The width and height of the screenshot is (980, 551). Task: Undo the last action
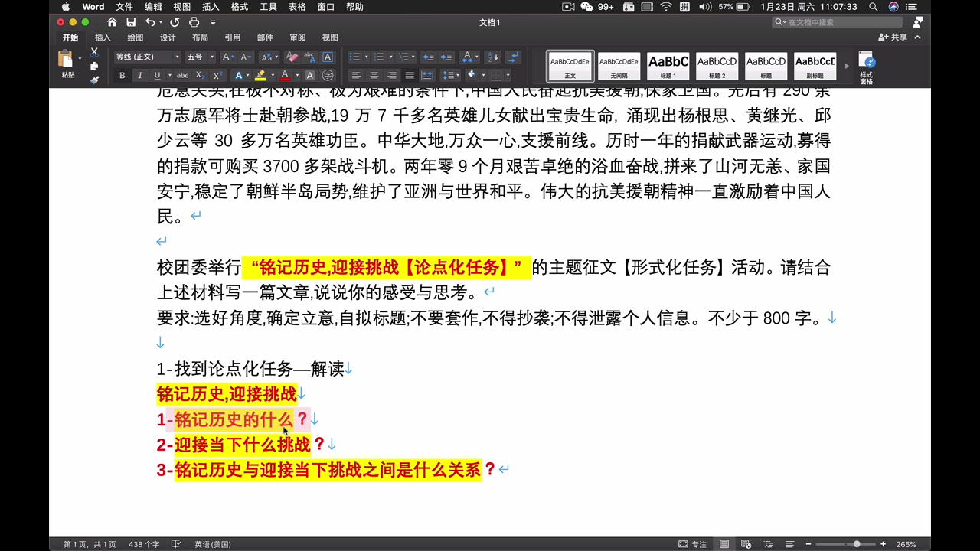click(x=150, y=22)
